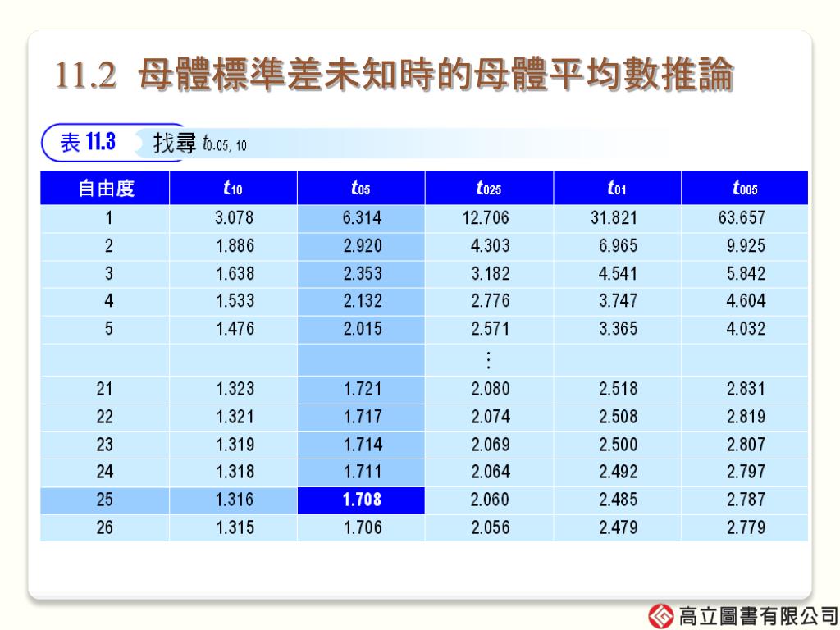The image size is (840, 630).
Task: Click the value 1.714
Action: click(x=363, y=445)
